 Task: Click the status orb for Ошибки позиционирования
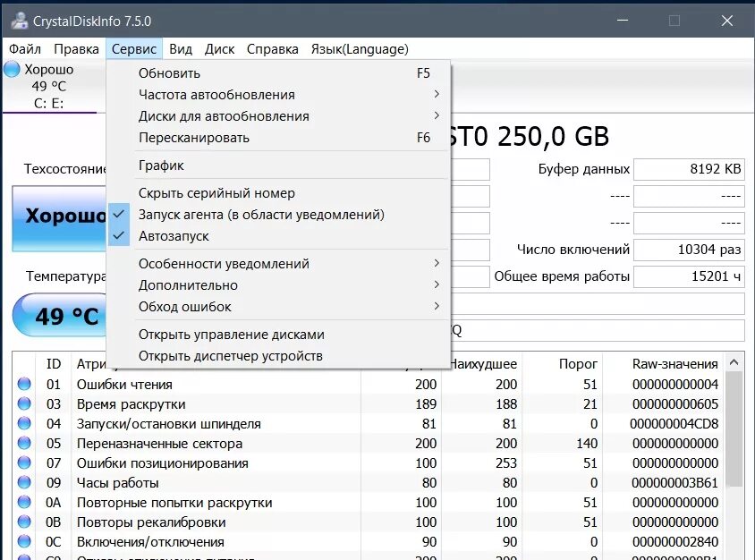24,463
